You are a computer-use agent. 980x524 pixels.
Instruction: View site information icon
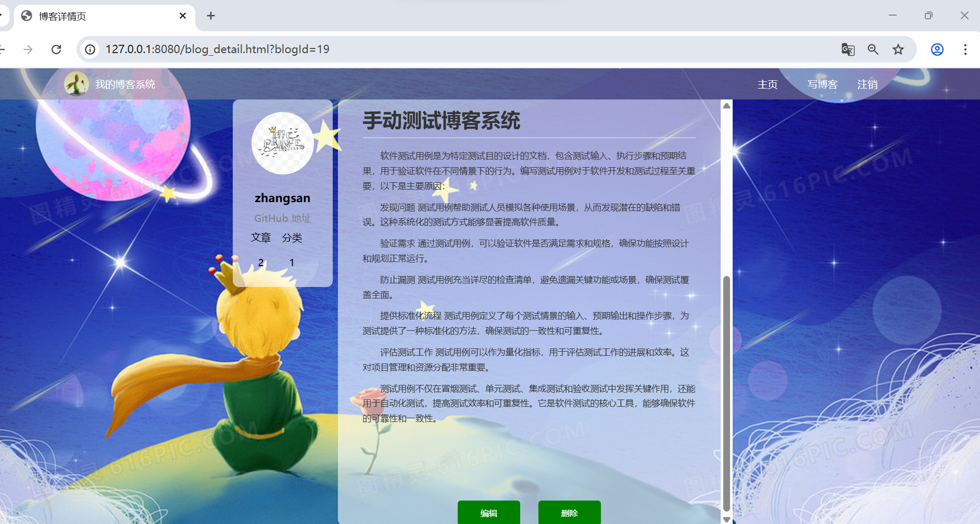90,49
